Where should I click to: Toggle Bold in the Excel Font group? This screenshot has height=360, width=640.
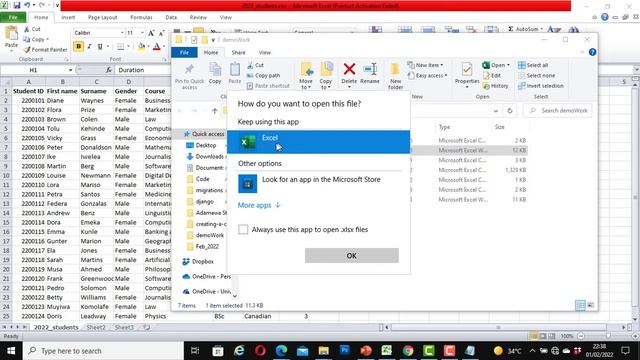coord(78,47)
